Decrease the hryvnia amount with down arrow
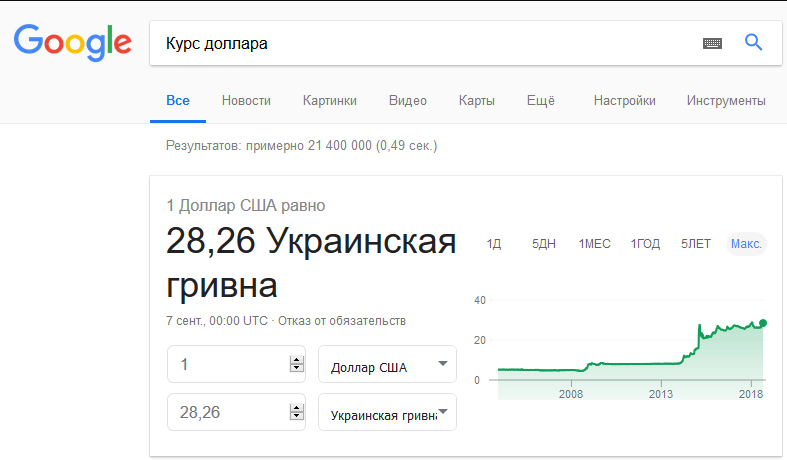This screenshot has width=787, height=460. pyautogui.click(x=297, y=416)
